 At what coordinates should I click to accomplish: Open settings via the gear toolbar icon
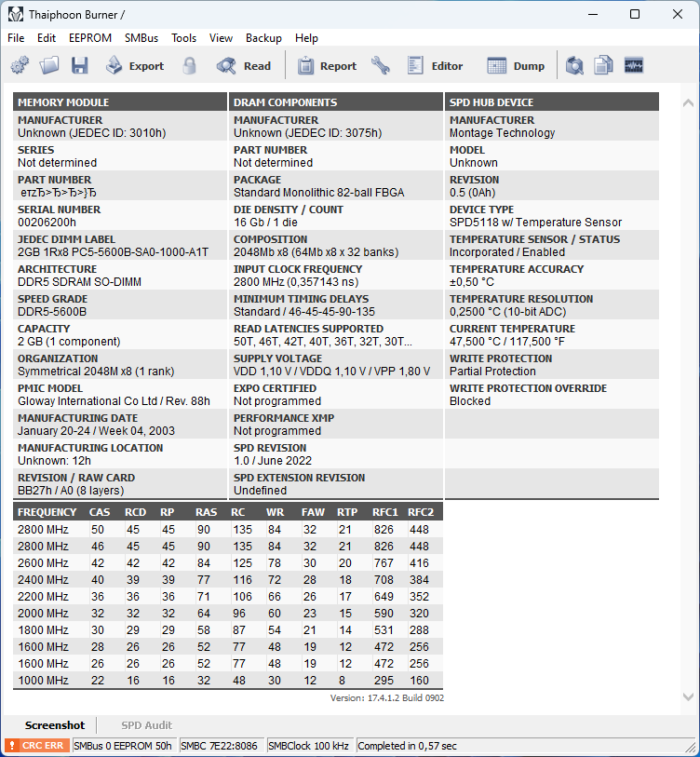coord(20,65)
